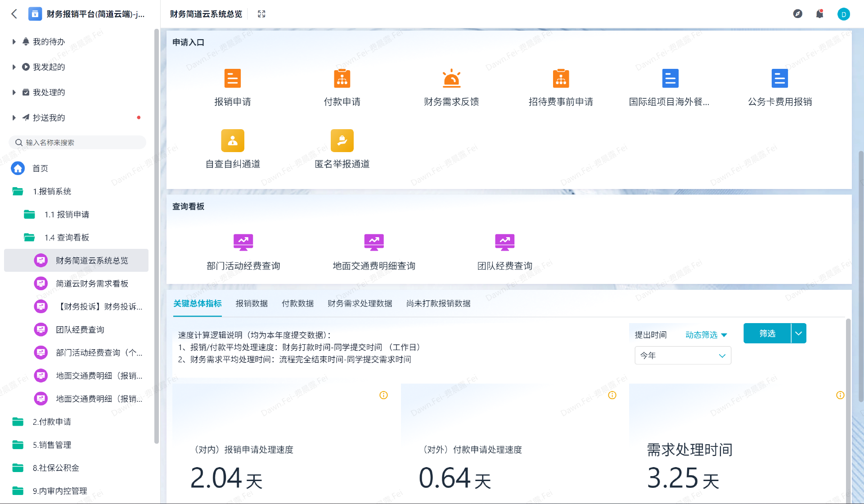Image resolution: width=864 pixels, height=504 pixels.
Task: Open the 匿名举报通道 icon
Action: click(x=342, y=140)
